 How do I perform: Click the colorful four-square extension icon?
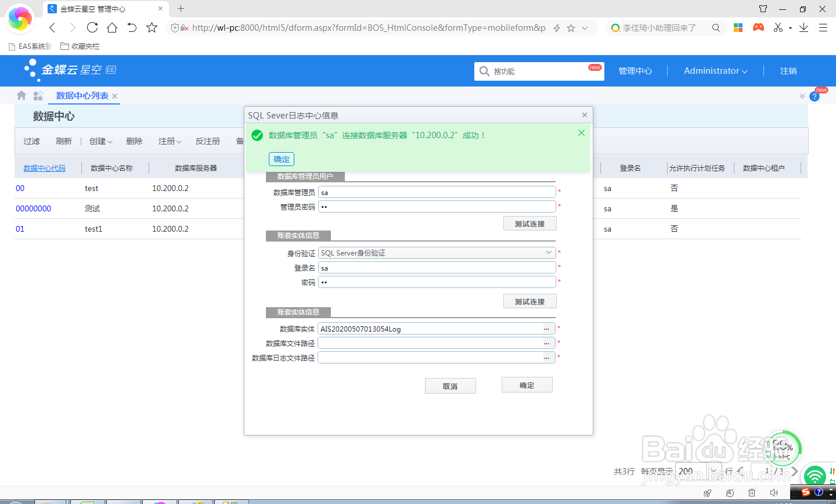pyautogui.click(x=738, y=27)
